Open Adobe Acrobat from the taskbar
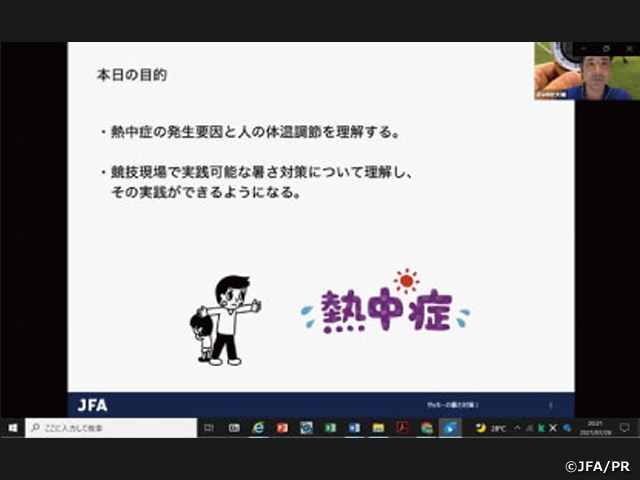This screenshot has width=640, height=480. (403, 427)
